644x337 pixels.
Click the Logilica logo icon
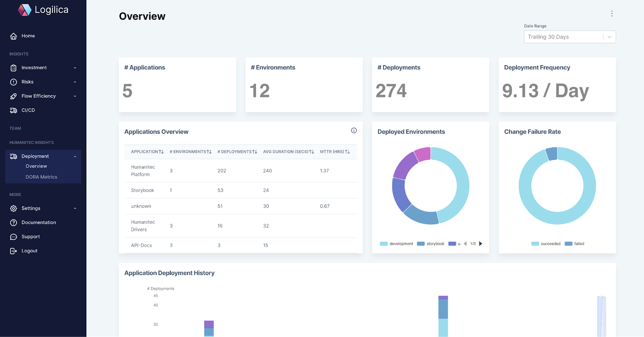[25, 10]
